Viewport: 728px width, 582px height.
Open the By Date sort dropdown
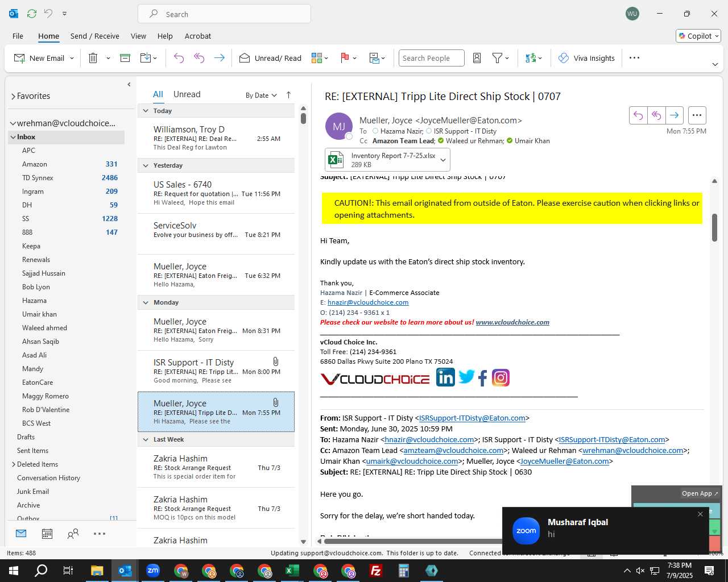261,95
